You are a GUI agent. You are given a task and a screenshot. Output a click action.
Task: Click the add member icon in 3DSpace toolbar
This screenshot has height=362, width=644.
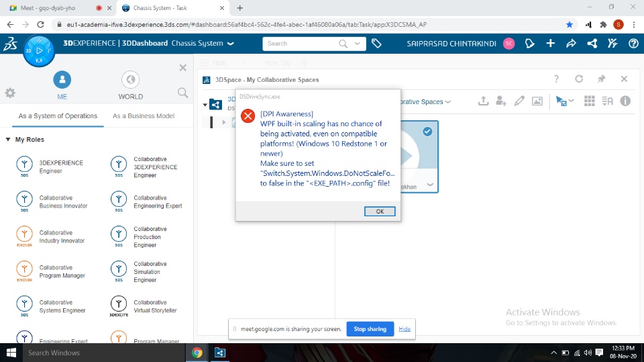pyautogui.click(x=501, y=101)
